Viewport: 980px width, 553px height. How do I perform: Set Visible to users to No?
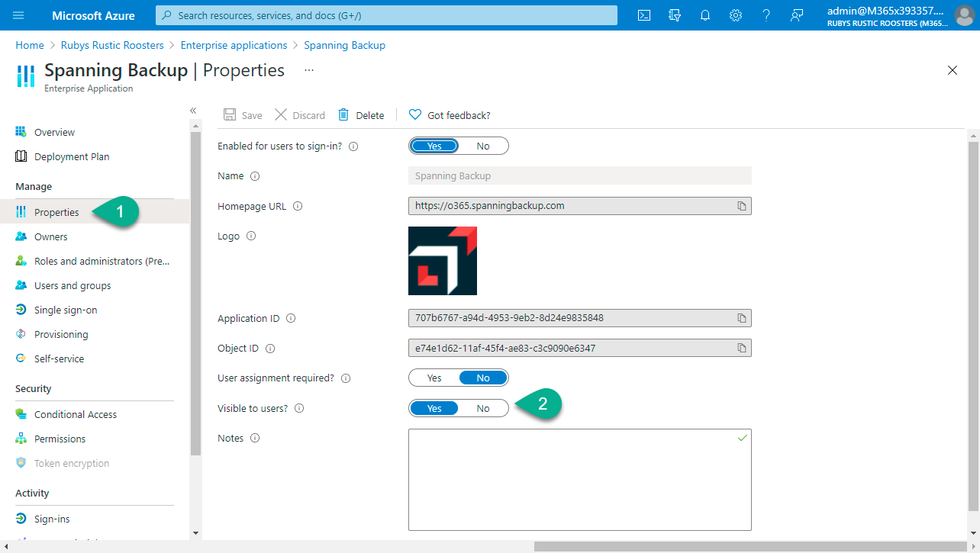tap(483, 408)
